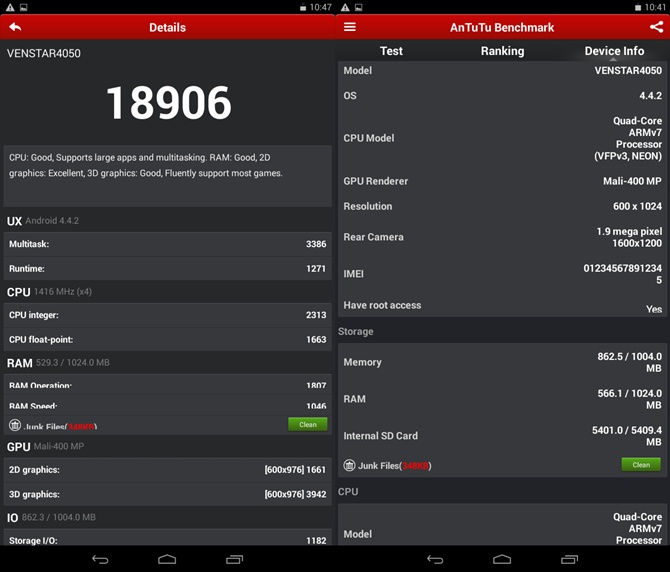The height and width of the screenshot is (572, 670).
Task: Tap battery icon beside 10:41
Action: click(x=638, y=7)
